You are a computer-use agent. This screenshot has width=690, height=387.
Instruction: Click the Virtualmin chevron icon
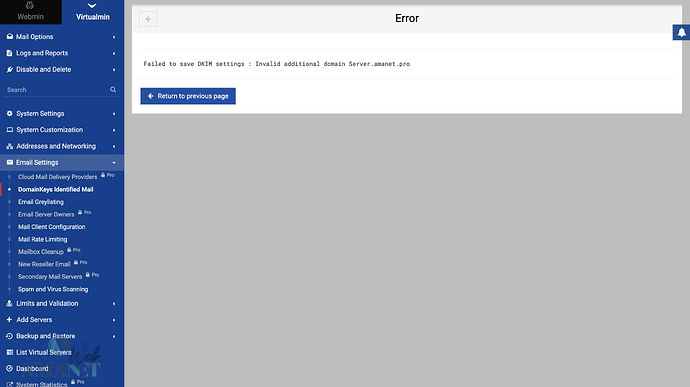92,5
